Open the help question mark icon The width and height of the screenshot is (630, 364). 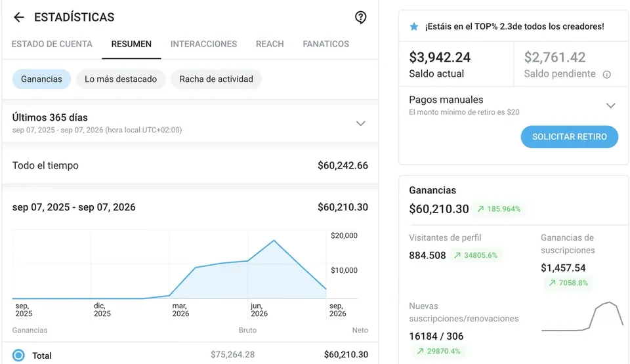click(360, 17)
